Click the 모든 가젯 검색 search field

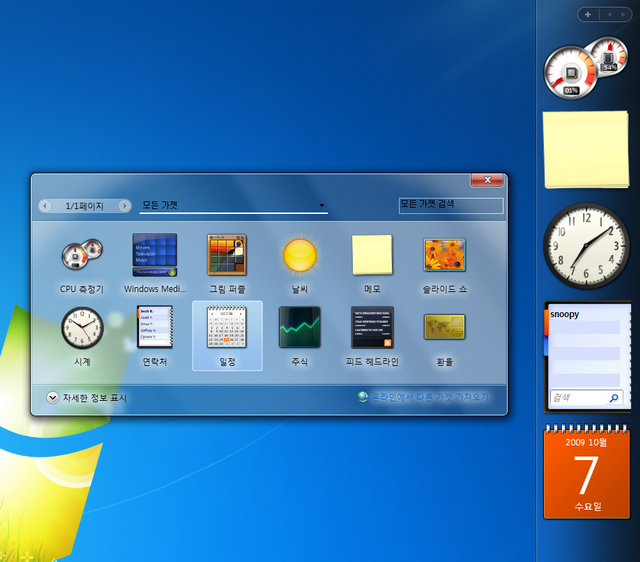(x=451, y=205)
